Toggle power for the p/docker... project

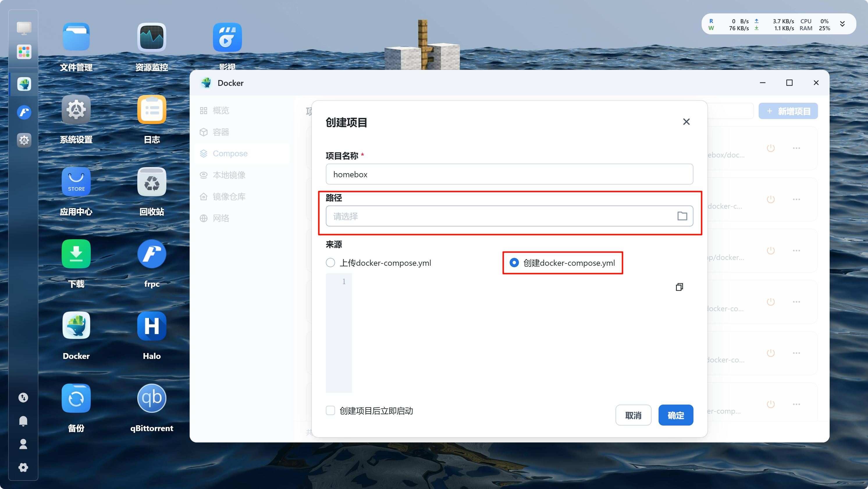771,251
